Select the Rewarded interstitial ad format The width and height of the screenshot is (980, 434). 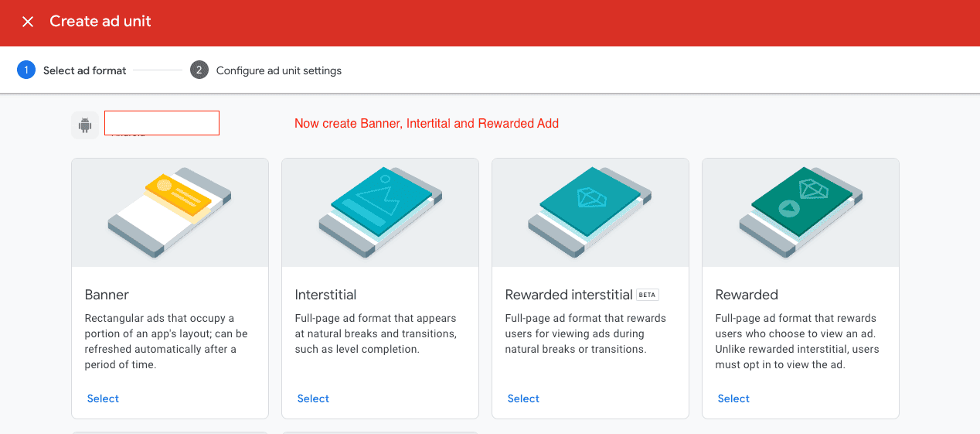point(523,398)
